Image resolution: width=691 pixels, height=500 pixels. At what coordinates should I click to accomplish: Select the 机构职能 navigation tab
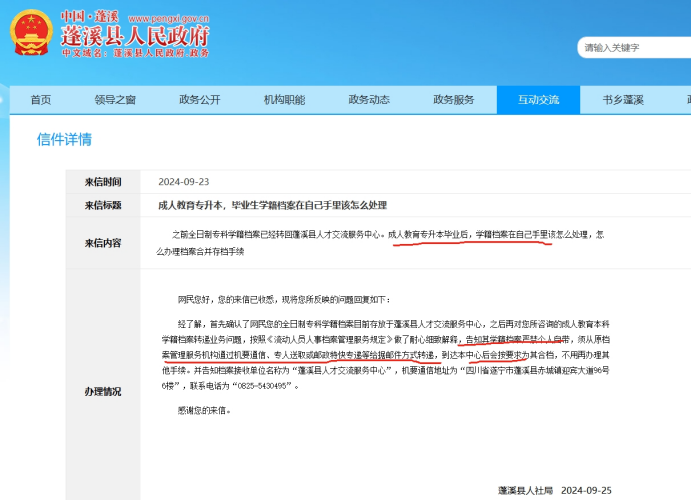coord(284,100)
